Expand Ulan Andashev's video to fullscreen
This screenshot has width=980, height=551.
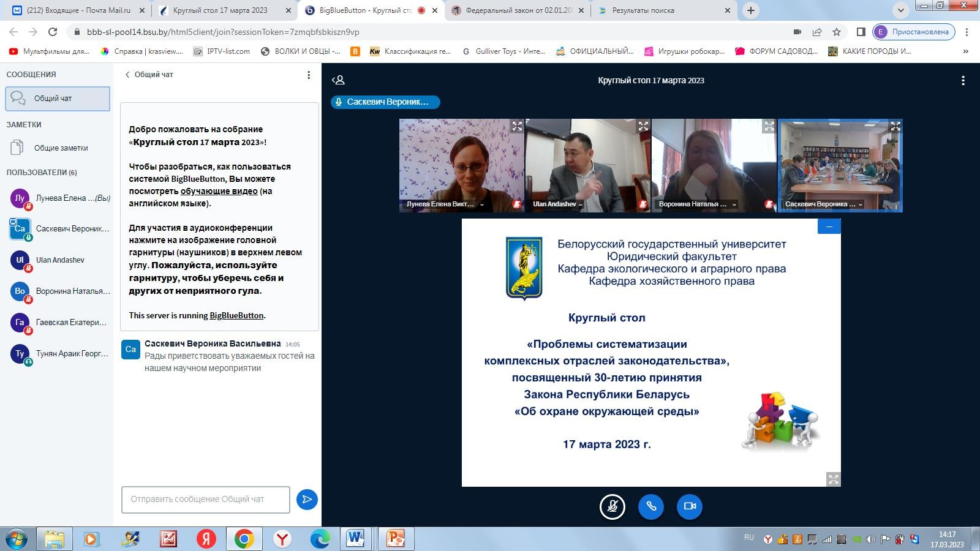[643, 126]
